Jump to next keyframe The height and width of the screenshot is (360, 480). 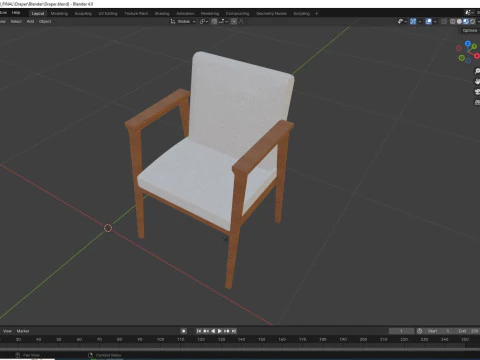pos(227,331)
